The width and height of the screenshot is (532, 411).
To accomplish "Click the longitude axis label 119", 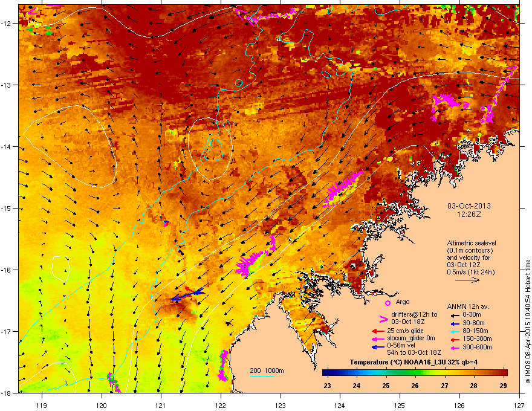I will coord(42,405).
